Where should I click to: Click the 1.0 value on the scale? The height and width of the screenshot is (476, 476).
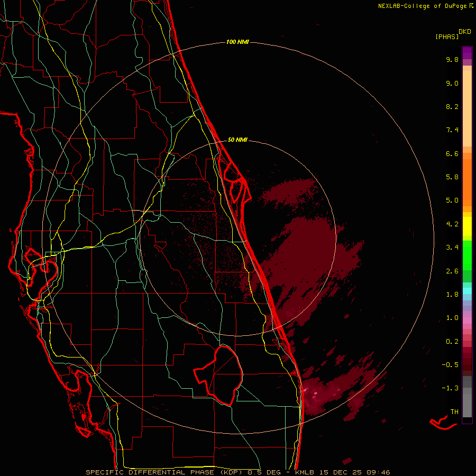click(452, 318)
